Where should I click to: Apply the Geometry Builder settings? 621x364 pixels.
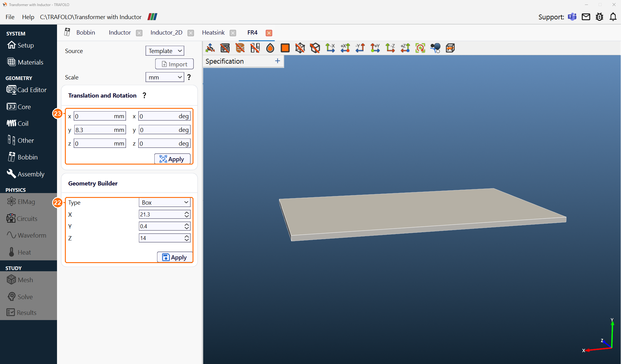pos(175,257)
